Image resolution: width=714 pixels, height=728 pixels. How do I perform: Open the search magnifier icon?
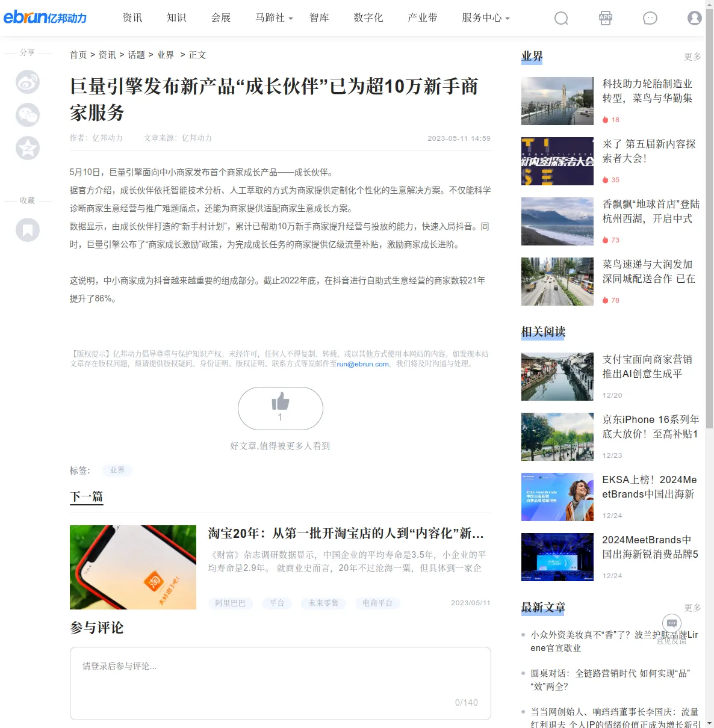pos(561,18)
